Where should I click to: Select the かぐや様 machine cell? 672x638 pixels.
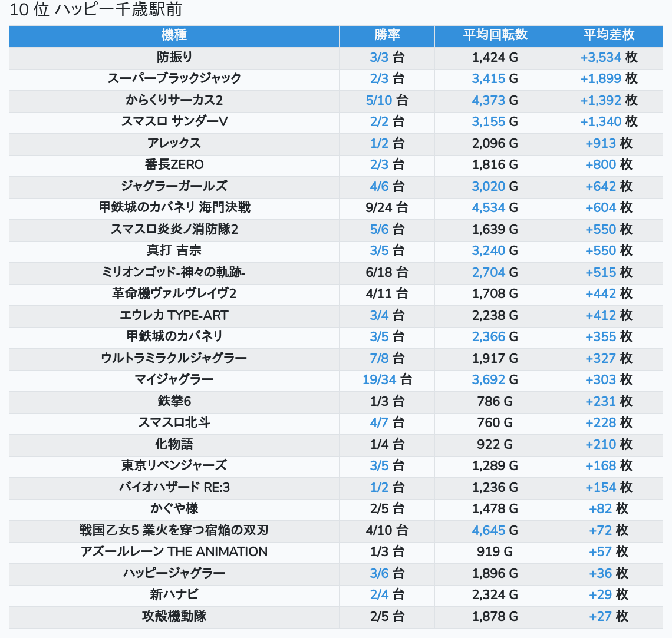click(174, 509)
